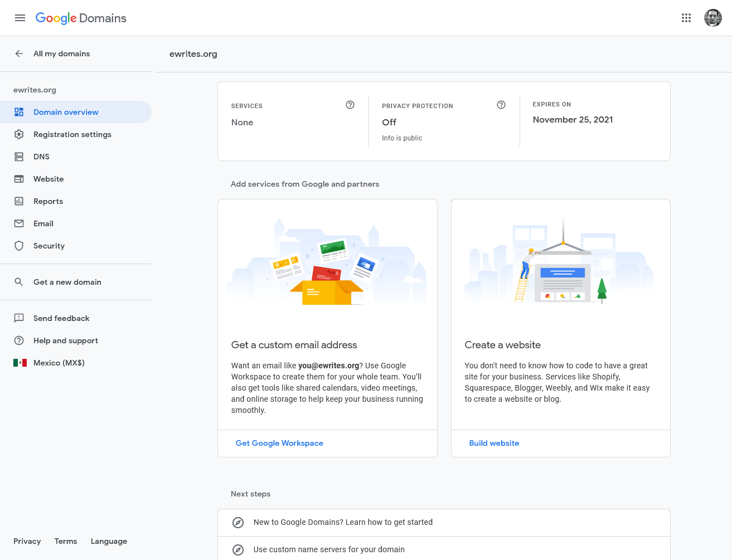Click Get a custom email address heading
The width and height of the screenshot is (732, 560).
click(294, 345)
